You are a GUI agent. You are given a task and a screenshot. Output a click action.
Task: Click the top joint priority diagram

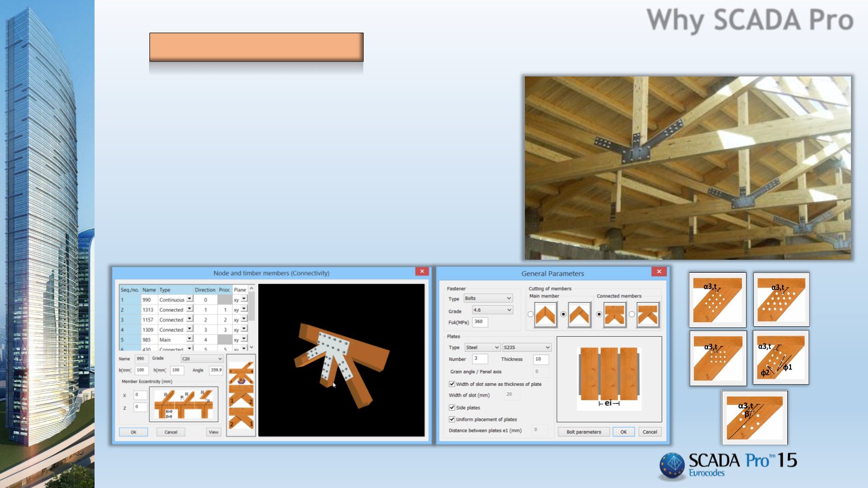pos(241,373)
